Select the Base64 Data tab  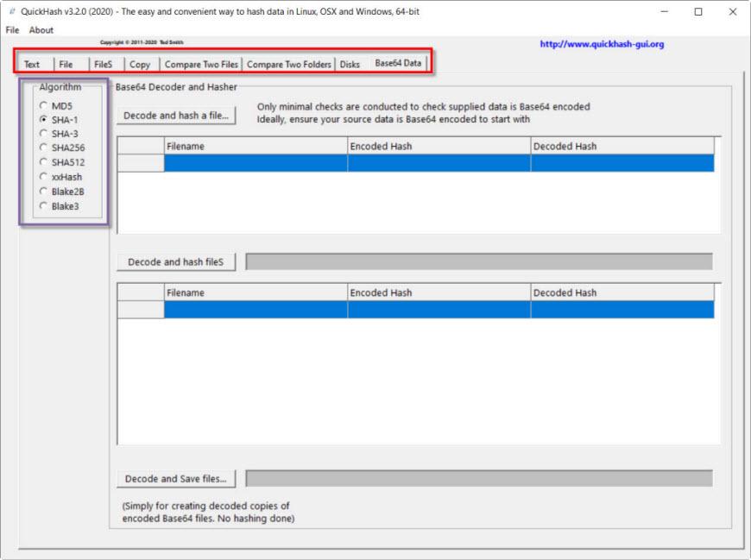point(398,63)
